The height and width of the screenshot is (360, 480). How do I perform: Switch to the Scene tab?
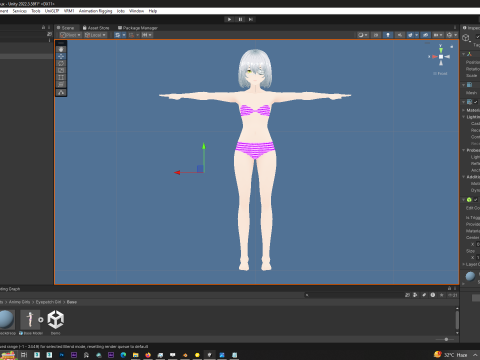click(66, 28)
